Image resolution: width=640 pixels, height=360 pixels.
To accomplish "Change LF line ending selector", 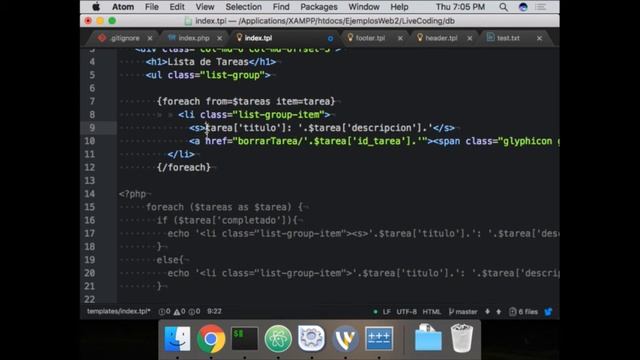I will tap(386, 312).
